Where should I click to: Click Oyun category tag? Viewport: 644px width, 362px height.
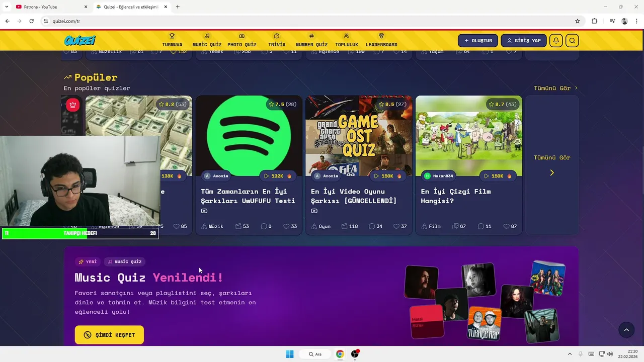[x=321, y=226]
